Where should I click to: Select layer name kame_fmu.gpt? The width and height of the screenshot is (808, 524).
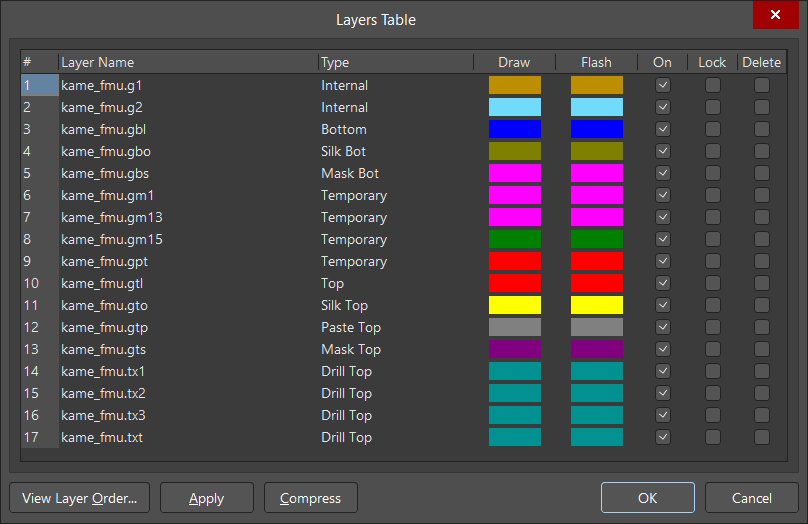pos(105,261)
